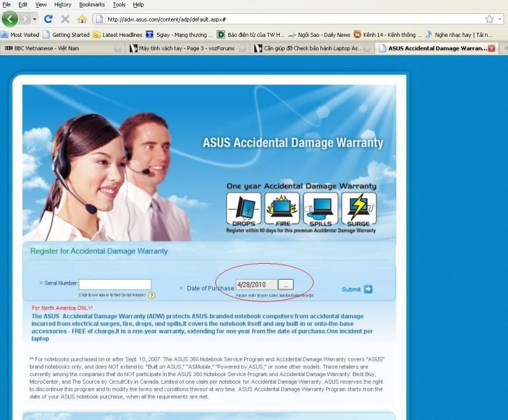Open the Latest Headlines feed bookmark

coord(118,35)
